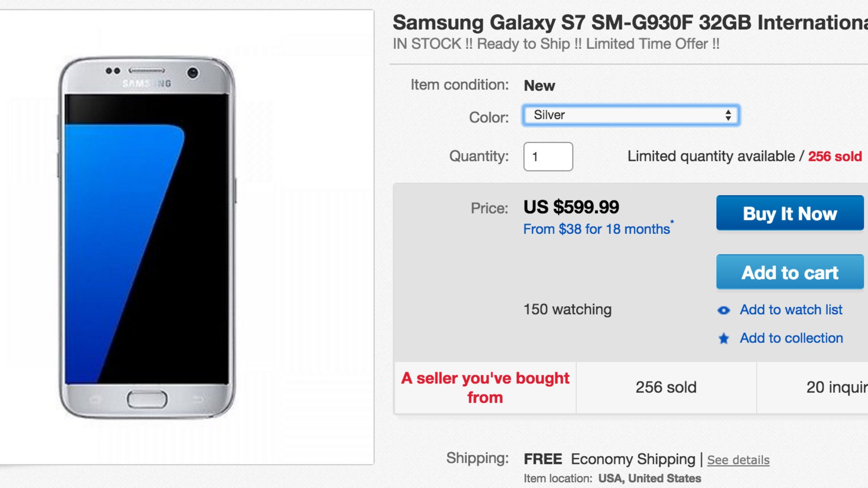Open shipping See details link
The height and width of the screenshot is (488, 868).
point(738,460)
